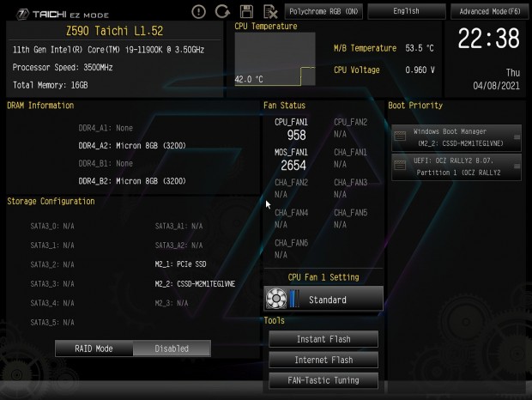
Task: Select the Windows Boot Manager boot entry
Action: click(x=456, y=137)
